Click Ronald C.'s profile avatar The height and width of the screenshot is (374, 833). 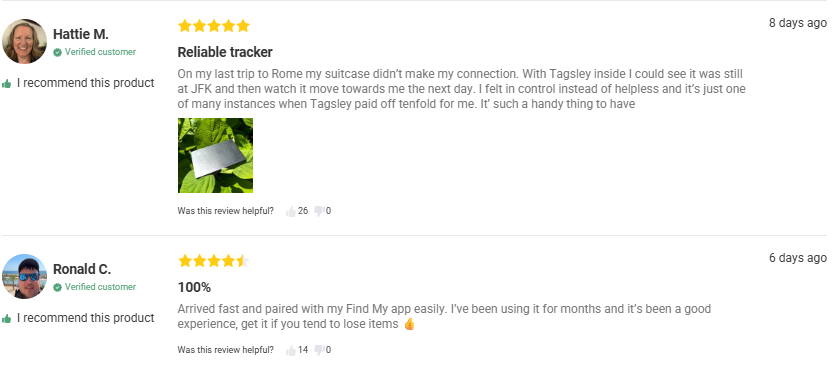point(24,276)
